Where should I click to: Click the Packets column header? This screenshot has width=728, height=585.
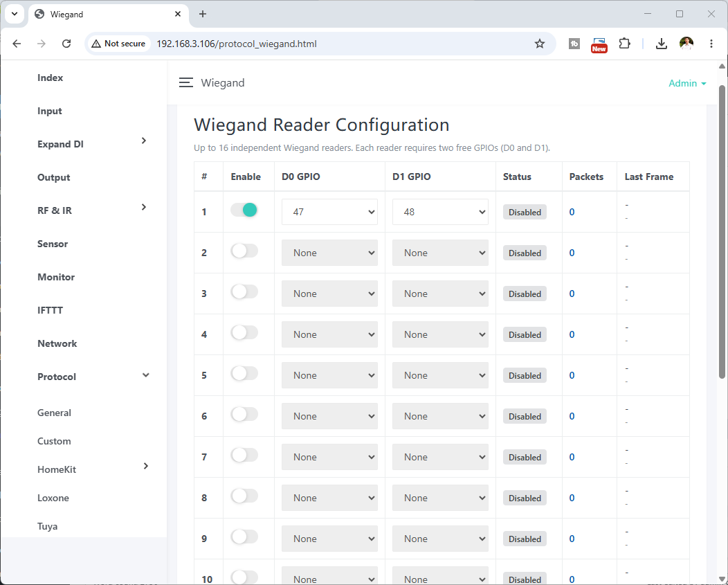pyautogui.click(x=586, y=177)
